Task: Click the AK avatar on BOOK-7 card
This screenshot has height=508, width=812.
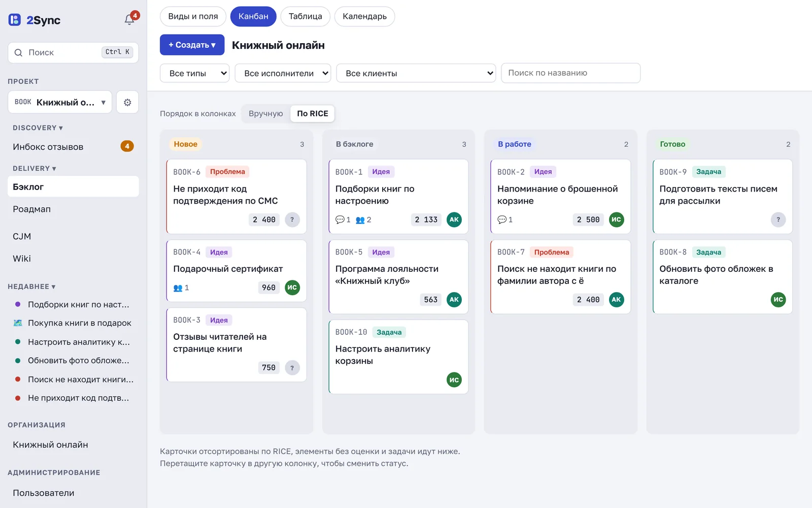Action: point(616,300)
